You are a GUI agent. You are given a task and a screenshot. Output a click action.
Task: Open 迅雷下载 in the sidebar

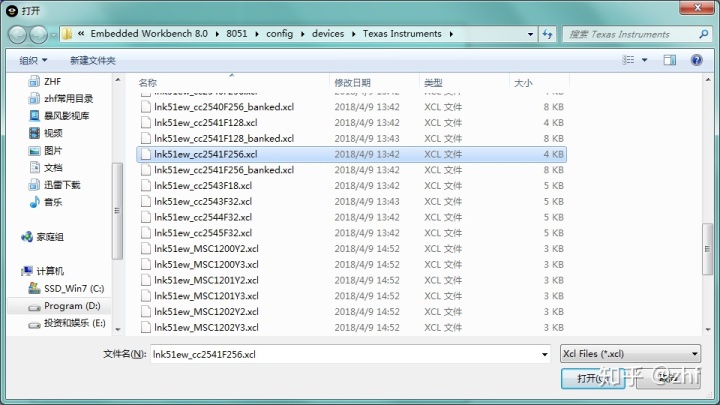(x=62, y=185)
